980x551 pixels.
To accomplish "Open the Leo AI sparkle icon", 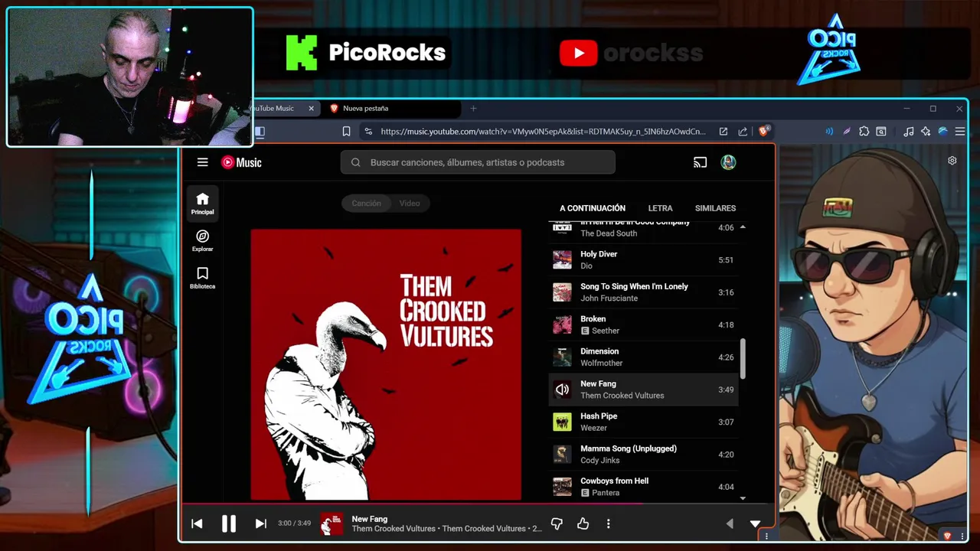I will 926,132.
